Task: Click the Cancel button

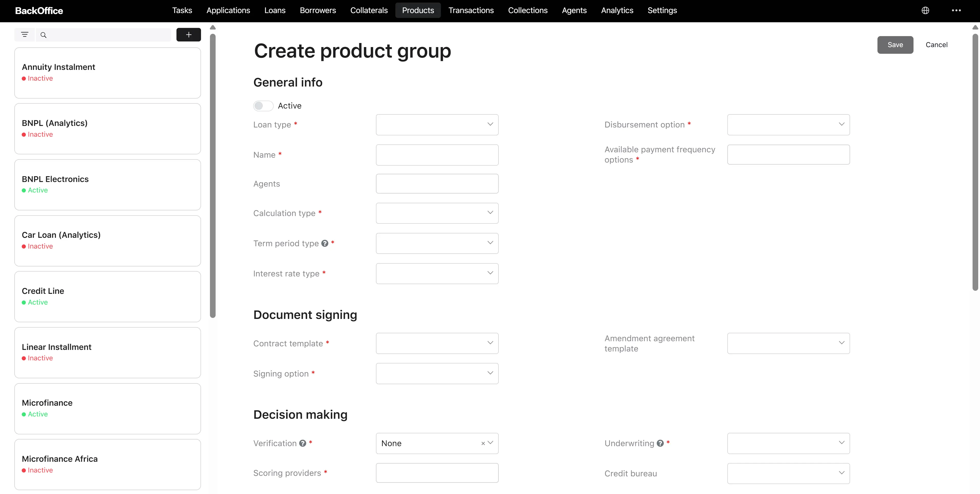Action: click(936, 45)
